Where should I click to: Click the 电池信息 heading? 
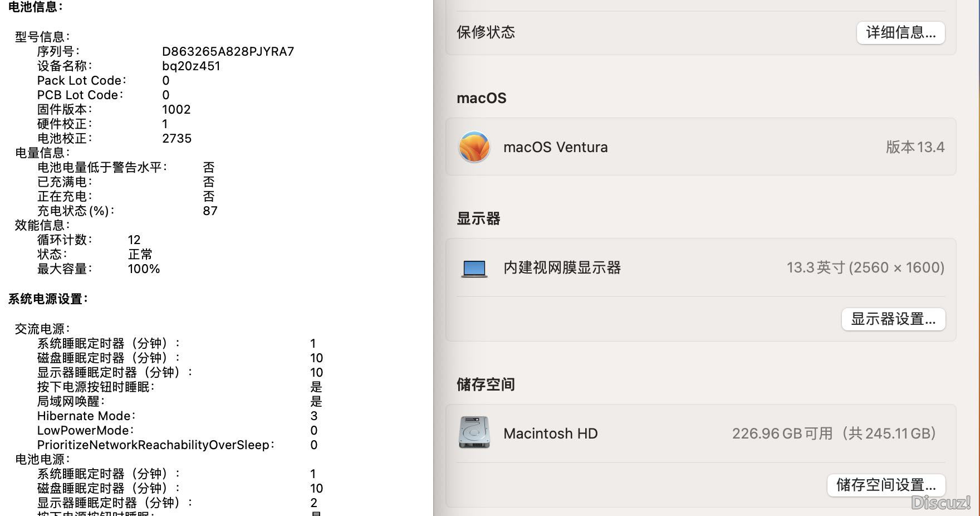tap(36, 7)
